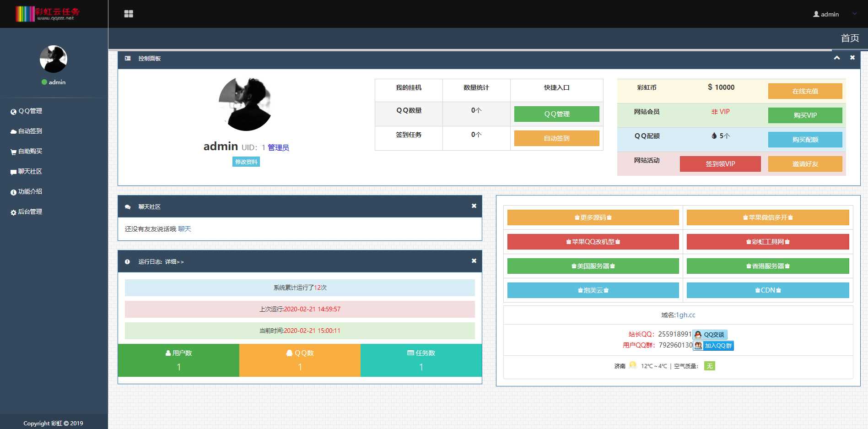The image size is (868, 429).
Task: Select 聊天社区 from the sidebar menu
Action: 29,171
